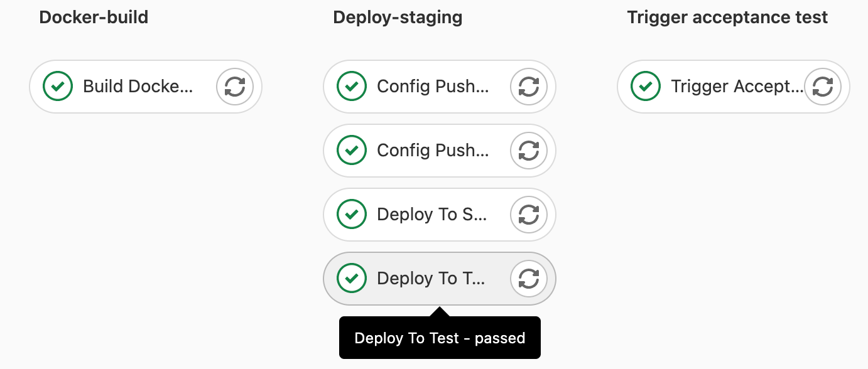This screenshot has height=369, width=868.
Task: Click the green passed checkmark on Build Docker
Action: coord(58,87)
